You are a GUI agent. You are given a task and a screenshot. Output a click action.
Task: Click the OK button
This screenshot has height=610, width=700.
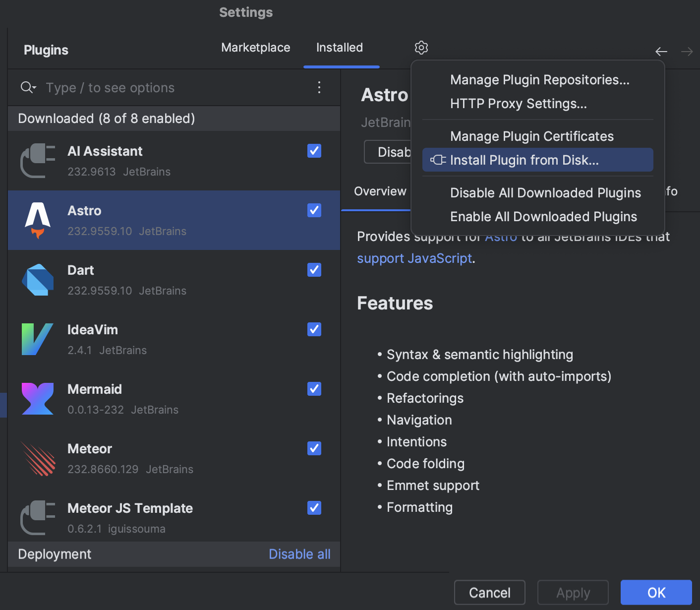(x=656, y=592)
